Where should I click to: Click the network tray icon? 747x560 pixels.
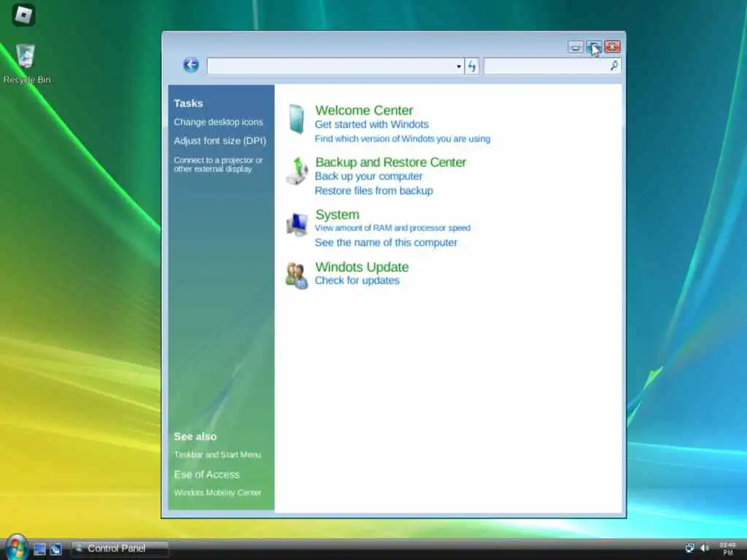689,548
